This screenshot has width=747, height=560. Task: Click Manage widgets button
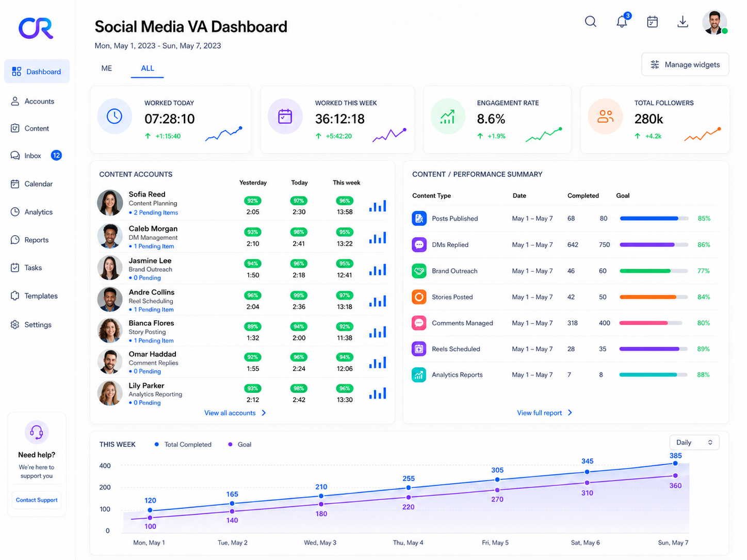pyautogui.click(x=685, y=64)
